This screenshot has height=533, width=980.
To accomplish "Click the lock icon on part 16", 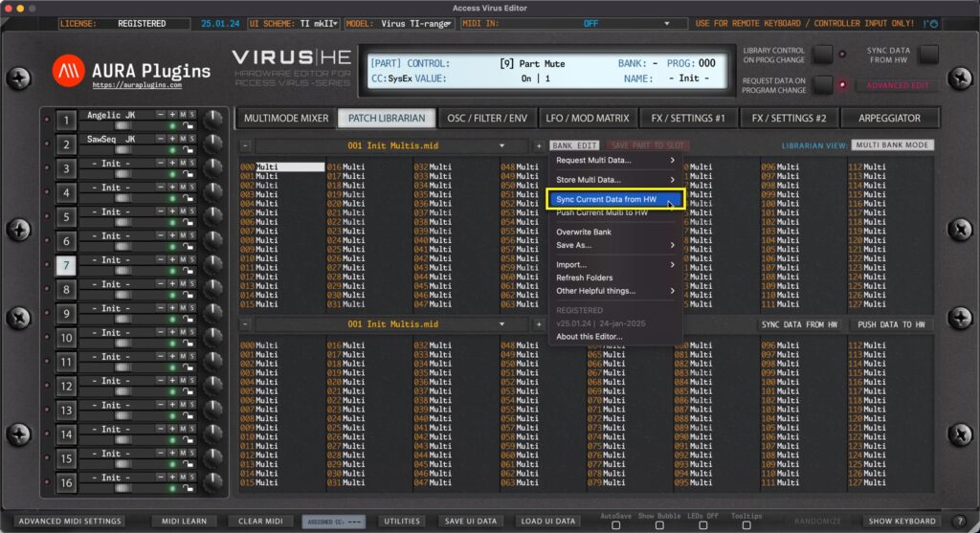I will 188,489.
